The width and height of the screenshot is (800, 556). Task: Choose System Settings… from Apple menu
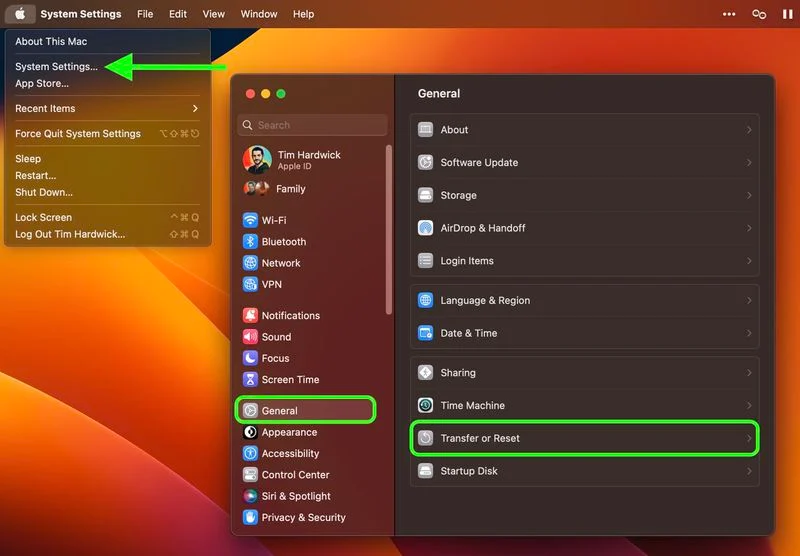(x=56, y=67)
